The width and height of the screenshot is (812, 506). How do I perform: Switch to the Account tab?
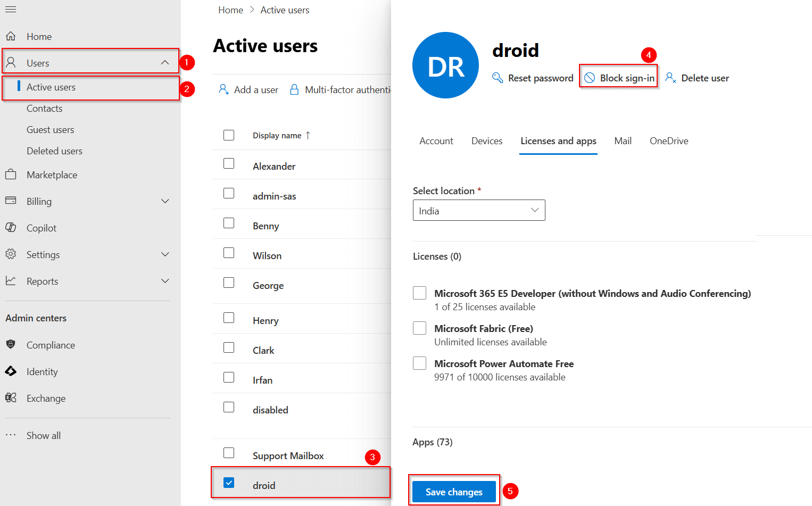pos(436,141)
